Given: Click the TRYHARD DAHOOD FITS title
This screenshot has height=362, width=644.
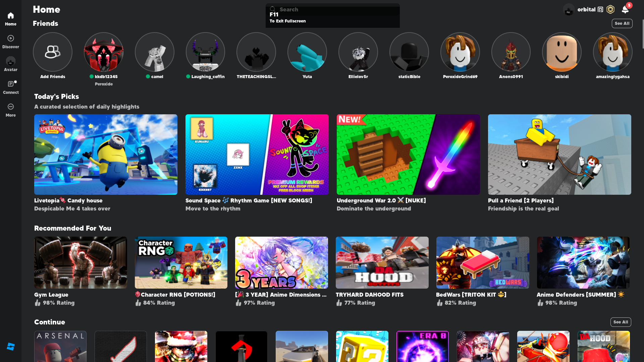Looking at the screenshot, I should pyautogui.click(x=370, y=295).
